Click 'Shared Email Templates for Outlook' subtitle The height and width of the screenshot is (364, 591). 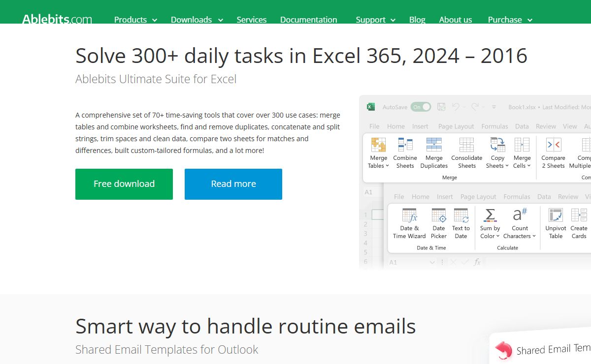click(167, 350)
